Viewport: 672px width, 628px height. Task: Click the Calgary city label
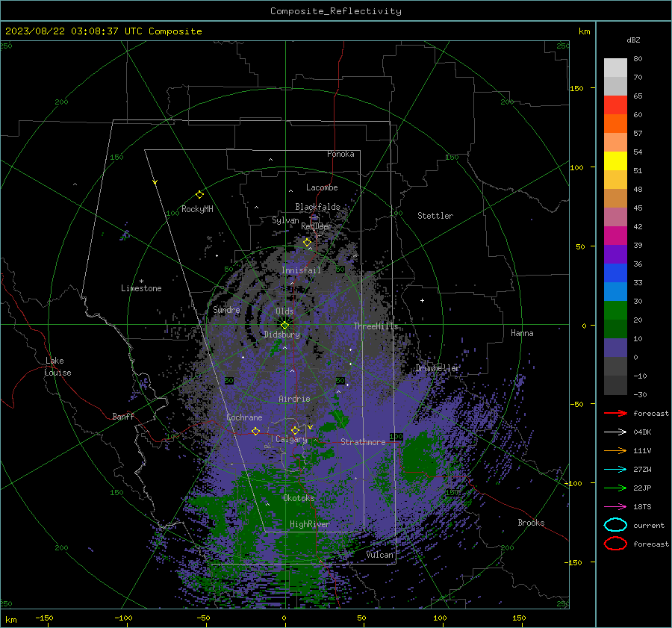[x=291, y=439]
